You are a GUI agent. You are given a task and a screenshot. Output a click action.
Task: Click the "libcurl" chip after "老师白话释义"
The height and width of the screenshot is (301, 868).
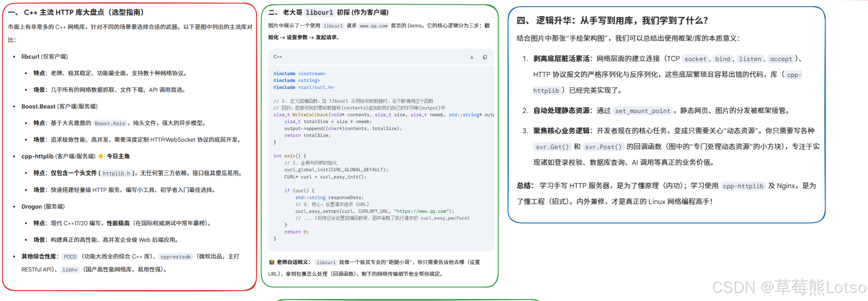pos(326,263)
